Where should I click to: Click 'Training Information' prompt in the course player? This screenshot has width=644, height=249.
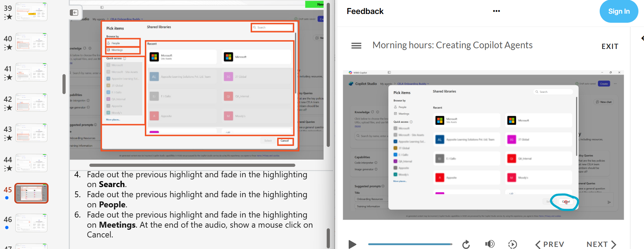point(368,206)
